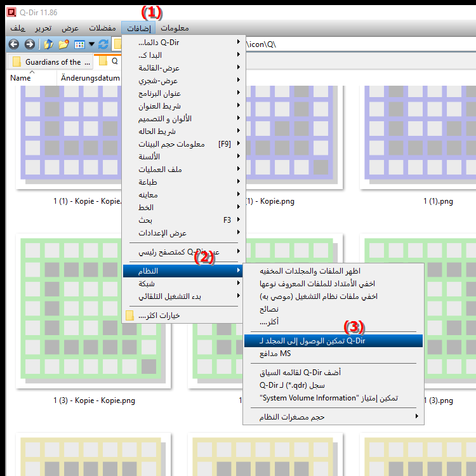
Task: Open the معاينه submenu
Action: (183, 195)
